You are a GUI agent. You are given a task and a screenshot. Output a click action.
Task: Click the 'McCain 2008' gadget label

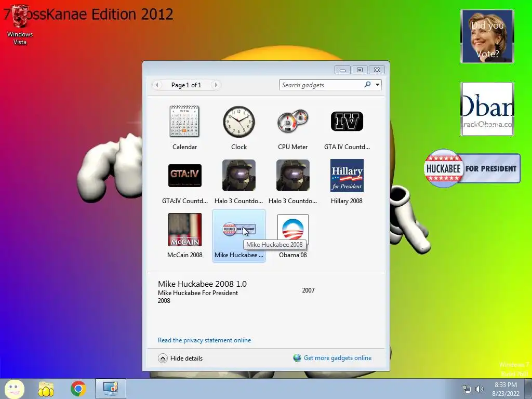(185, 255)
